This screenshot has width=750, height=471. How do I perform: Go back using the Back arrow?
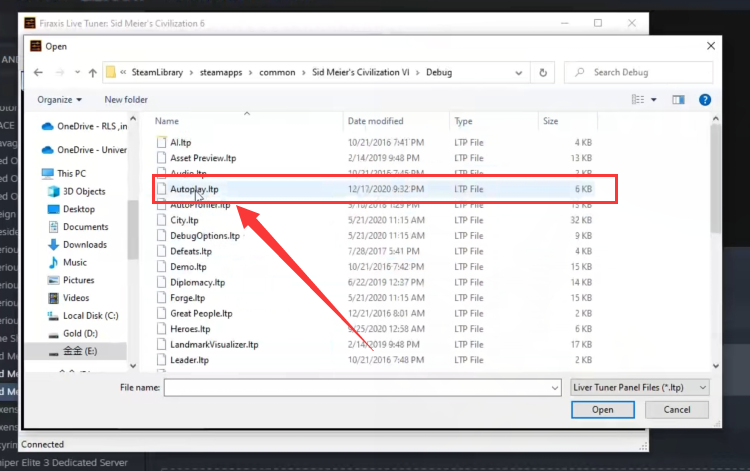[x=38, y=73]
